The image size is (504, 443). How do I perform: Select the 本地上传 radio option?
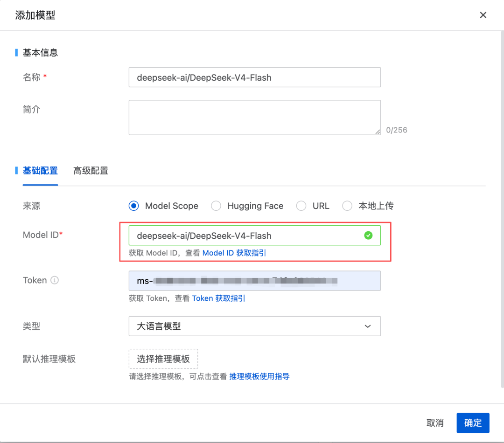(347, 206)
